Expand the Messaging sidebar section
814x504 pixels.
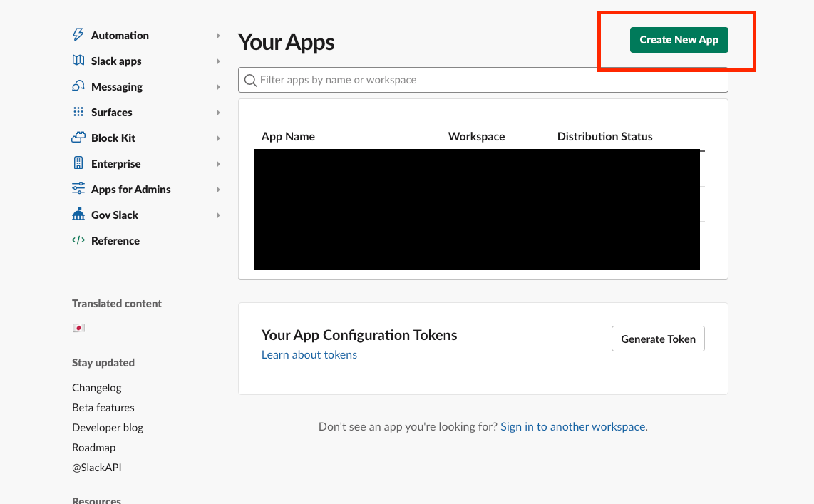point(117,86)
